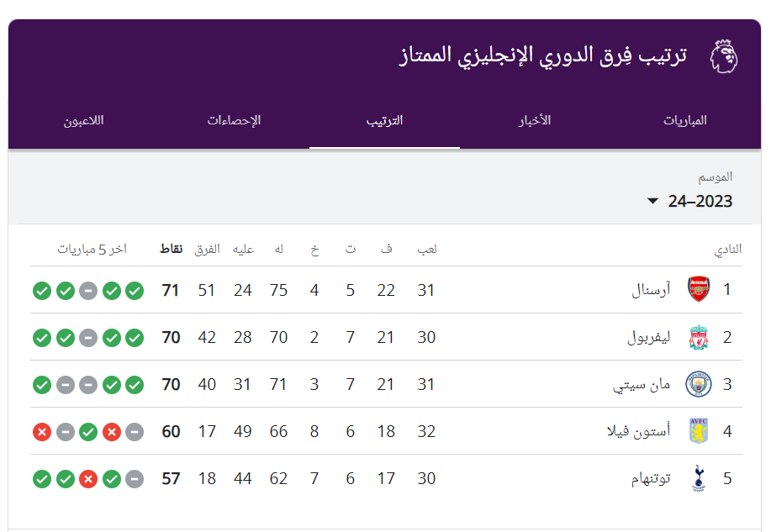This screenshot has height=532, width=771.
Task: Click Aston Villa's leftmost red loss icon
Action: (x=41, y=432)
